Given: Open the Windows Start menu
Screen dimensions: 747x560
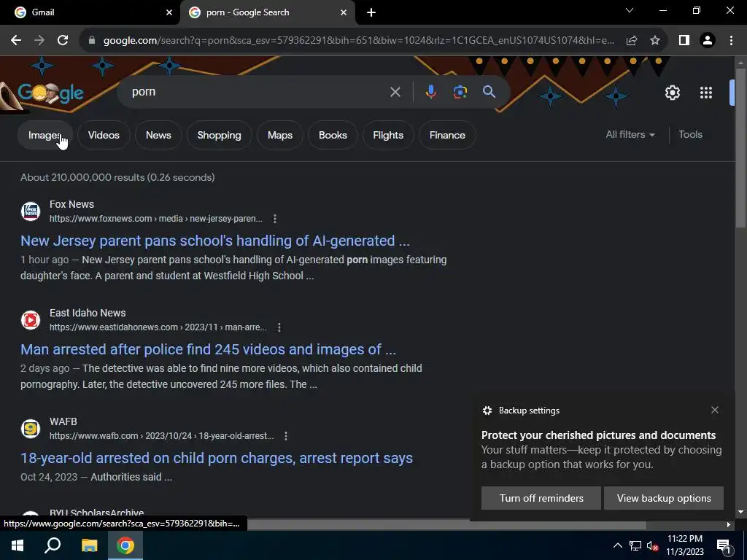Looking at the screenshot, I should coord(18,545).
